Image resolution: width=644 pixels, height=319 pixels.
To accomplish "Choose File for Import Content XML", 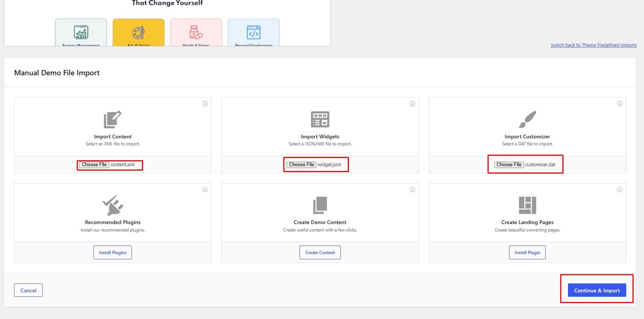I will click(x=94, y=165).
